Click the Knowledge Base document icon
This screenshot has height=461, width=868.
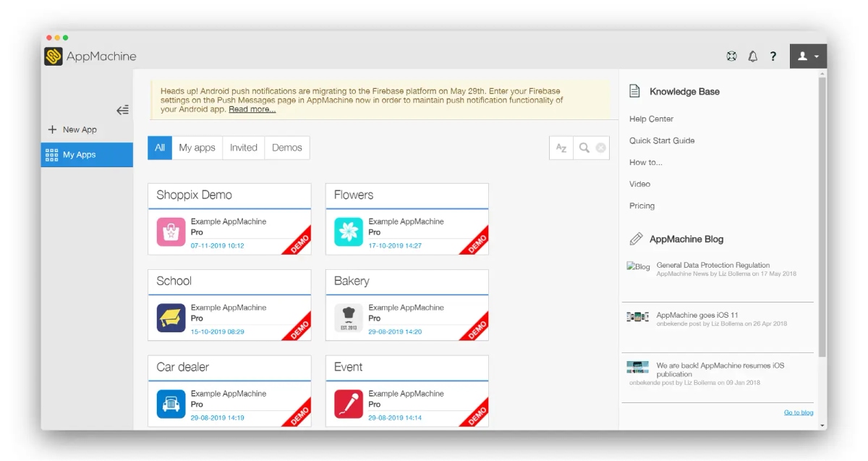[x=634, y=91]
